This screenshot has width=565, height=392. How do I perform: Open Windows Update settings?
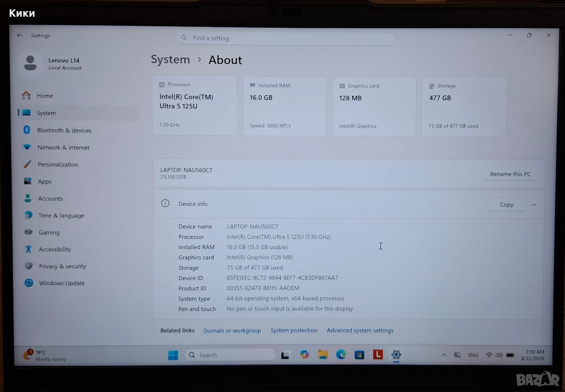pos(79,283)
